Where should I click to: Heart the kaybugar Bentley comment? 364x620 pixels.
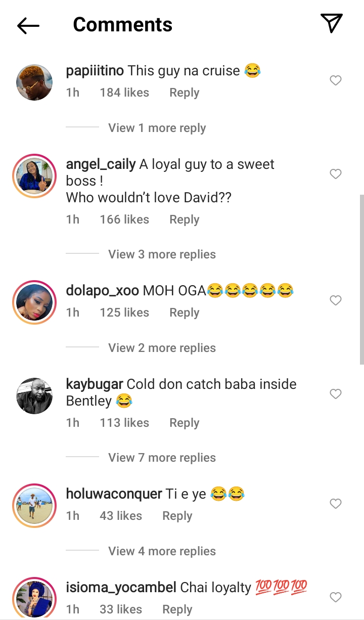[336, 394]
